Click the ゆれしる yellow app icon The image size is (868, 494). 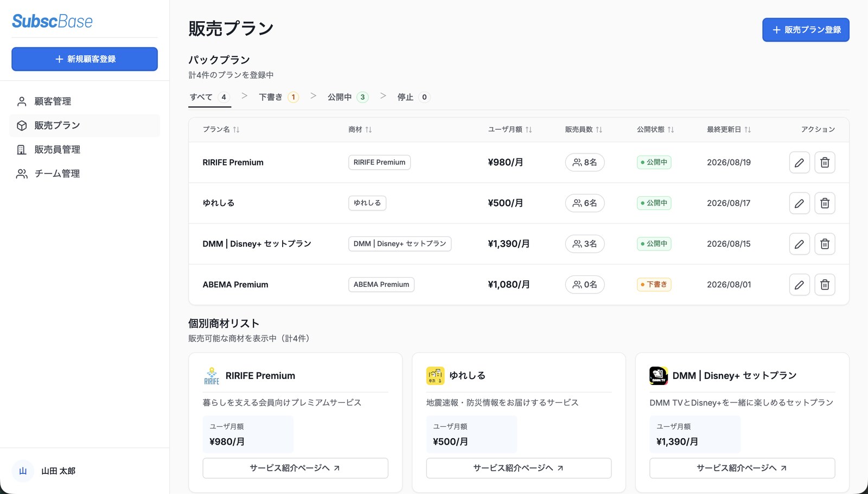[435, 376]
